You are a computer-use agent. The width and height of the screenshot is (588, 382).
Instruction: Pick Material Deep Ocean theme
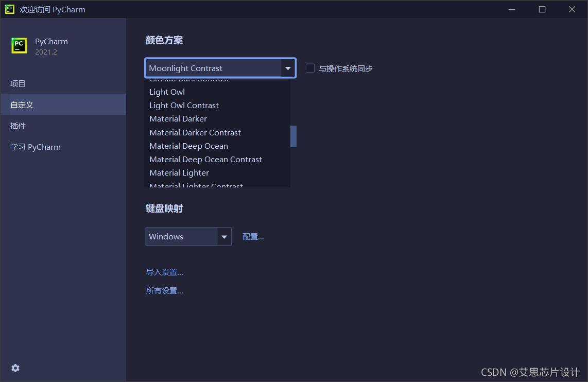tap(217, 146)
